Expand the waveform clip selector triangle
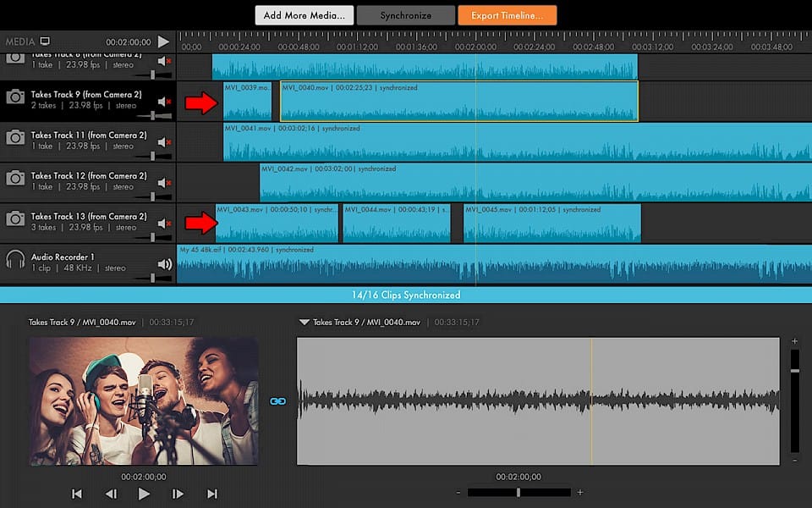 (x=304, y=323)
